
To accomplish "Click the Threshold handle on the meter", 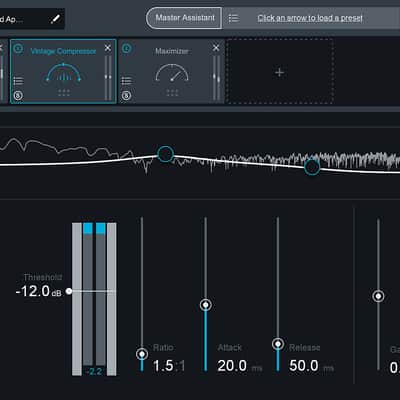I will pyautogui.click(x=69, y=291).
